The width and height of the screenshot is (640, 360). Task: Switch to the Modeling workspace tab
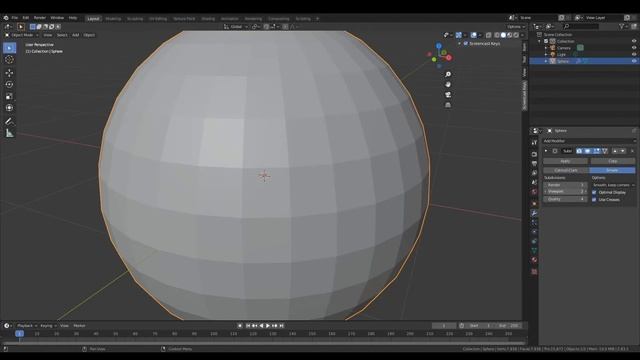pos(113,19)
